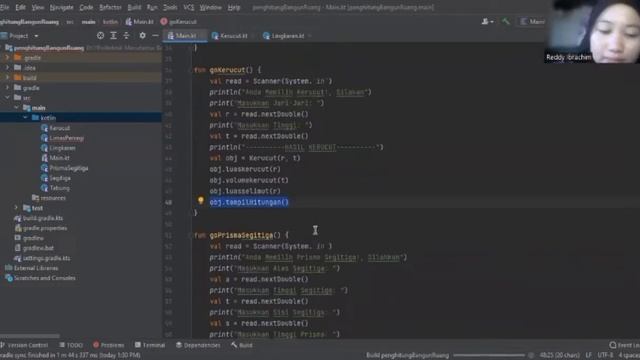The image size is (640, 360).
Task: Click the settings.gradle.kts file icon
Action: [18, 258]
